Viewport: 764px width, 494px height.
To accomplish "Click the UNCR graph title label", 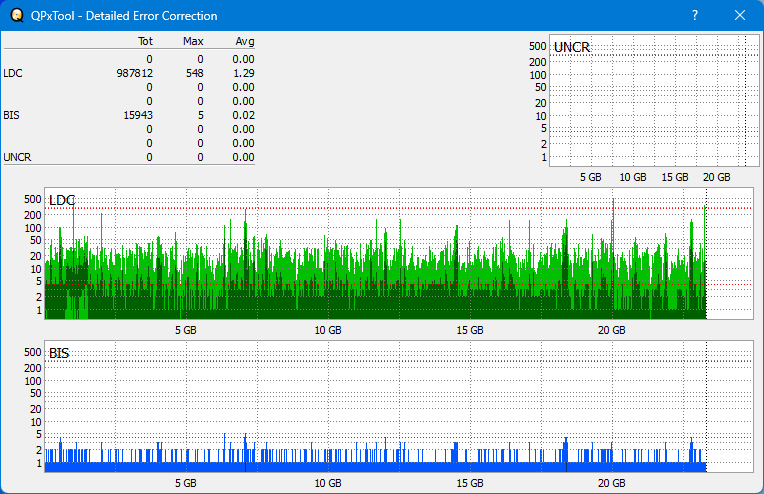I will (x=572, y=47).
